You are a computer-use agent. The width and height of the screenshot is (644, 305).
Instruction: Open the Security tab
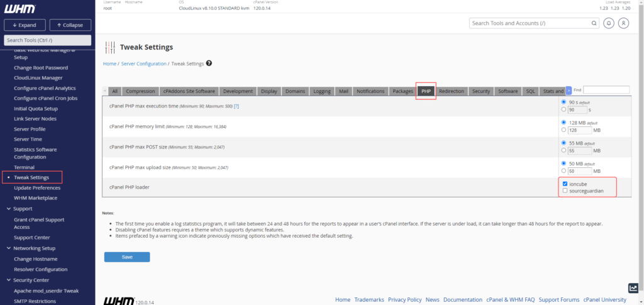tap(481, 91)
